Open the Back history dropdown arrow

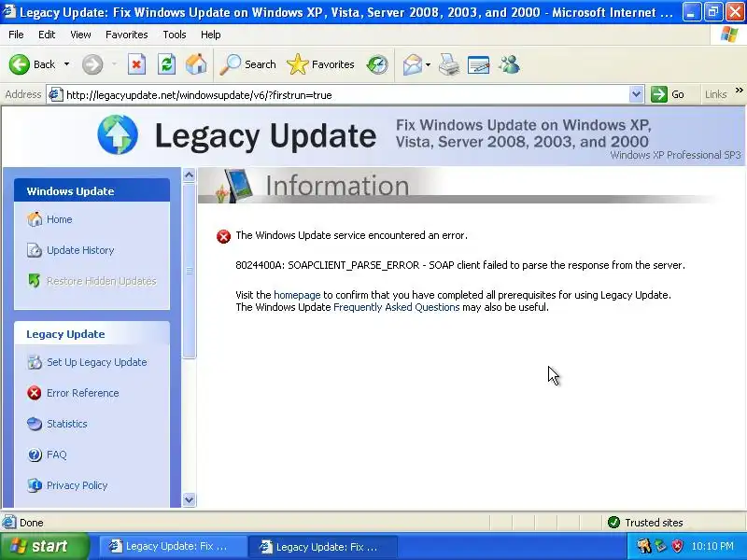click(x=66, y=64)
